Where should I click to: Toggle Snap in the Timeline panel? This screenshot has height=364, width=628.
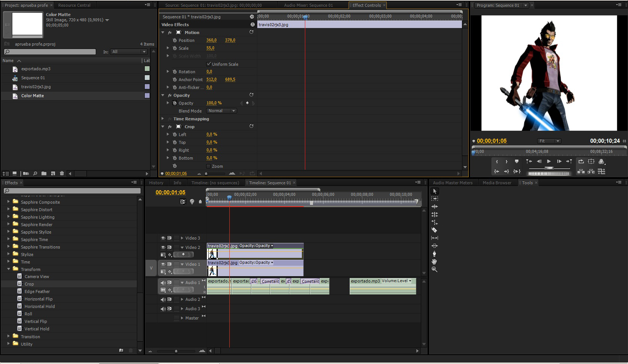[x=183, y=202]
